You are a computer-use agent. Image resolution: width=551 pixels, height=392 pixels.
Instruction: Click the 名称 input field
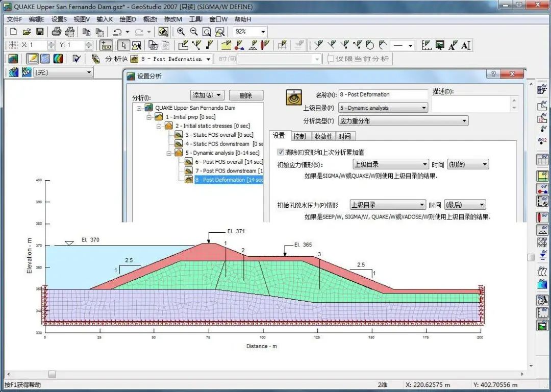(383, 94)
